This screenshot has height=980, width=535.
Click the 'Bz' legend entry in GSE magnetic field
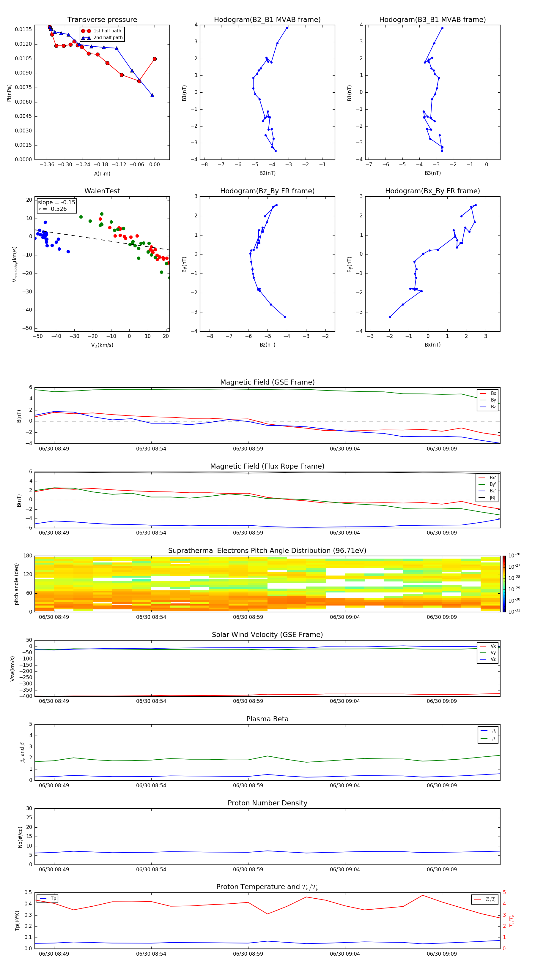[x=488, y=407]
